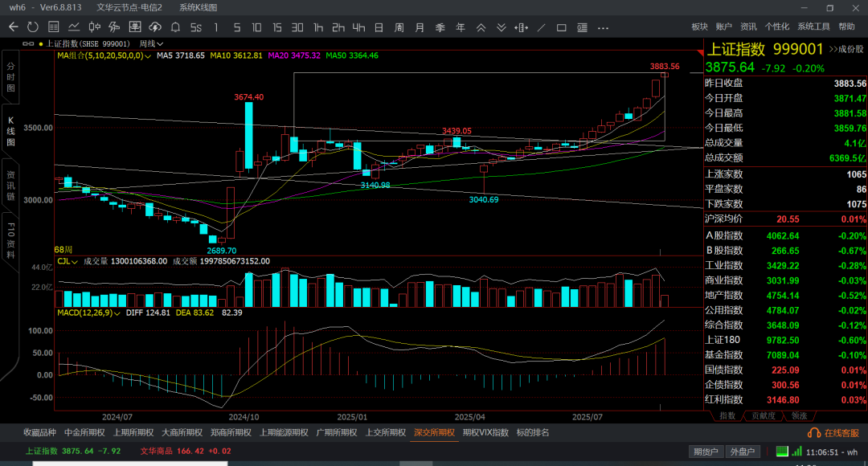Open the 个性化 menu
The image size is (868, 466).
click(777, 27)
